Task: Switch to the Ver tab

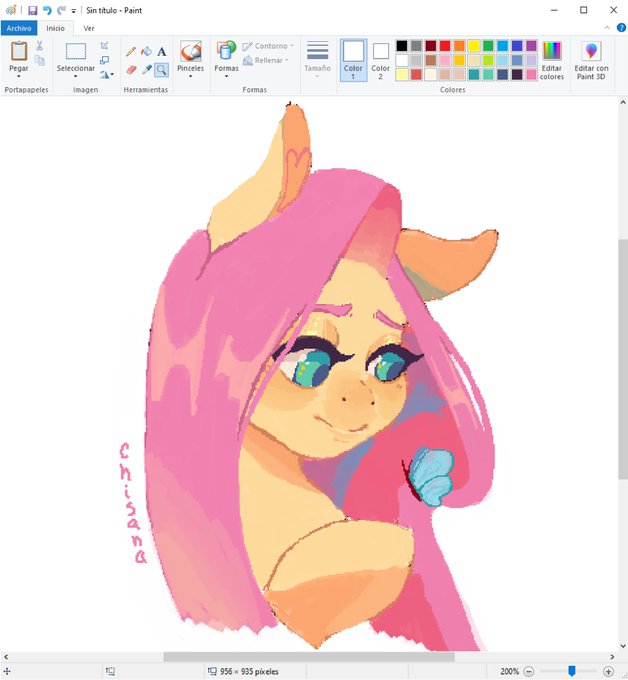Action: tap(88, 28)
